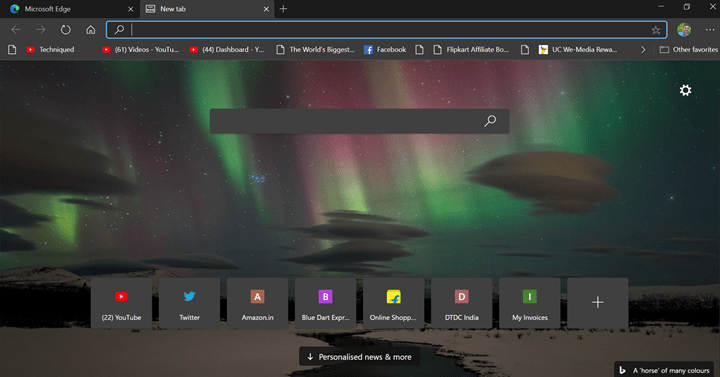Click the Back navigation arrow
The height and width of the screenshot is (377, 720).
pyautogui.click(x=16, y=30)
